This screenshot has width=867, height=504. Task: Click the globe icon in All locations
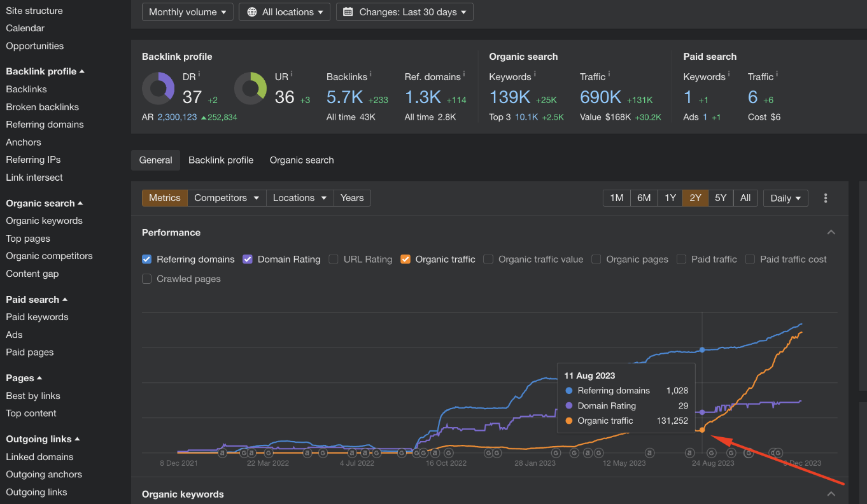pos(252,12)
